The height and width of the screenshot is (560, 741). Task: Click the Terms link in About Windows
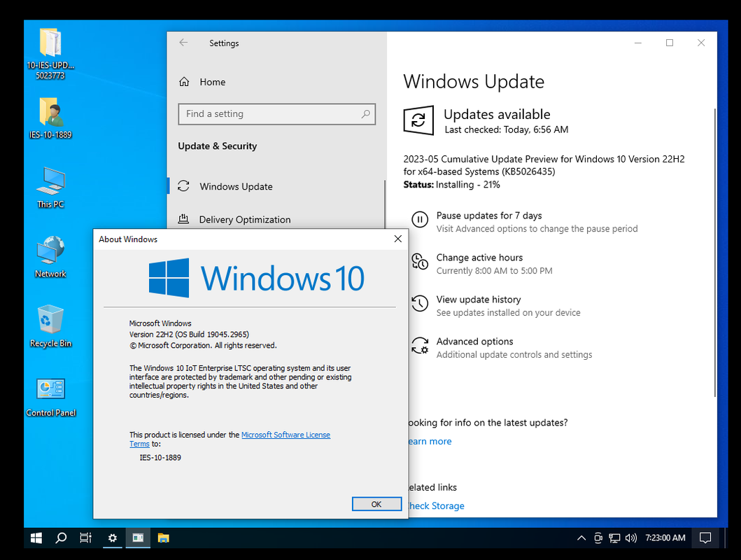pos(139,444)
